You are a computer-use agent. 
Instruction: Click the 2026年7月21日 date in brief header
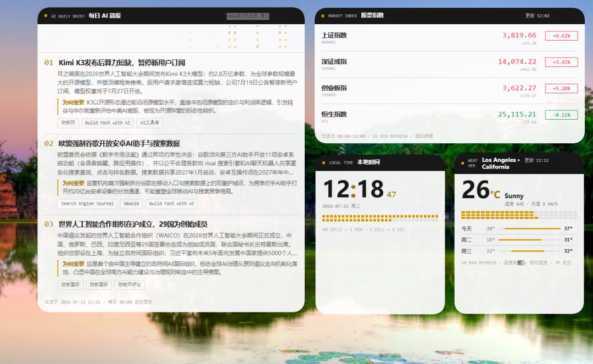click(x=248, y=16)
